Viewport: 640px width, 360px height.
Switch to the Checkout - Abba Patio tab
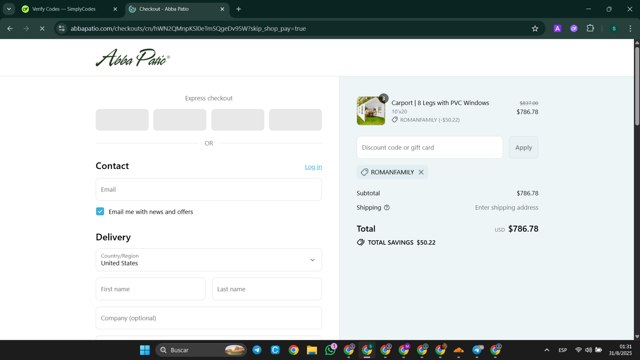(x=164, y=9)
